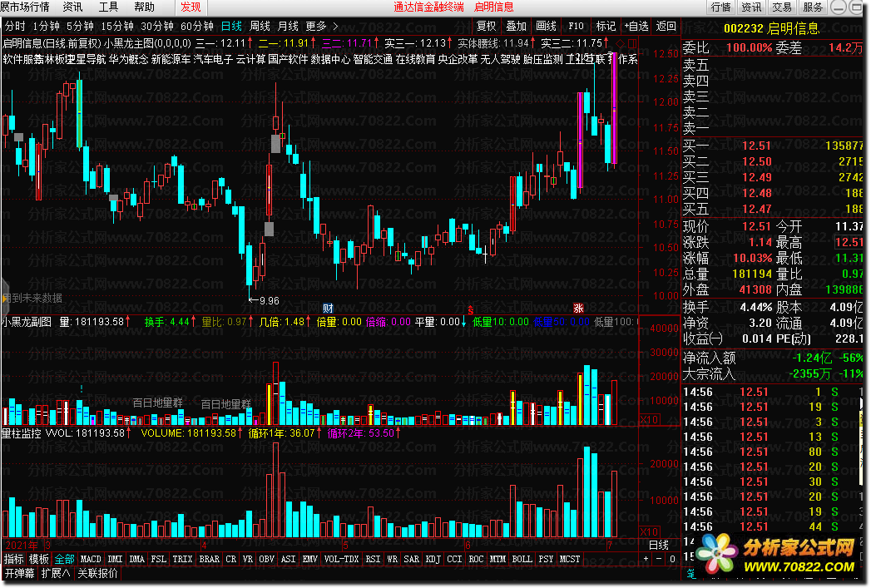The image size is (871, 588).
Task: Click the 002232 启明信息 stock title
Action: (x=771, y=28)
